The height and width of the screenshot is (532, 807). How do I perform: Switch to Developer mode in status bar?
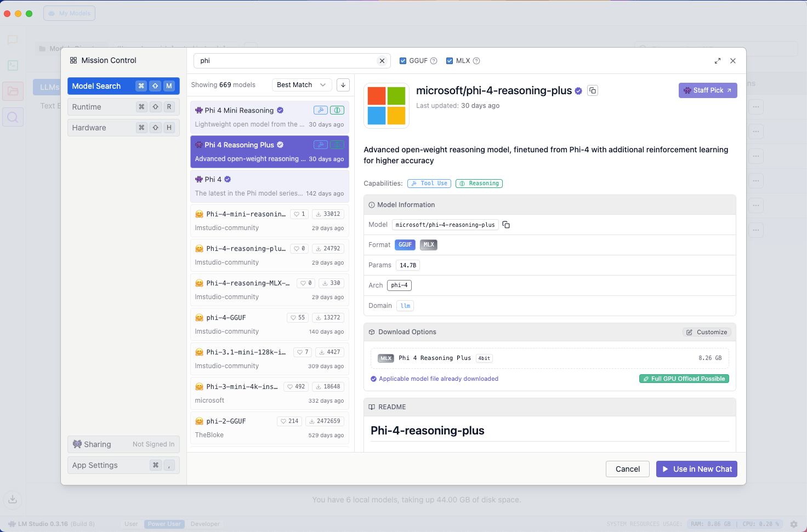tap(205, 524)
